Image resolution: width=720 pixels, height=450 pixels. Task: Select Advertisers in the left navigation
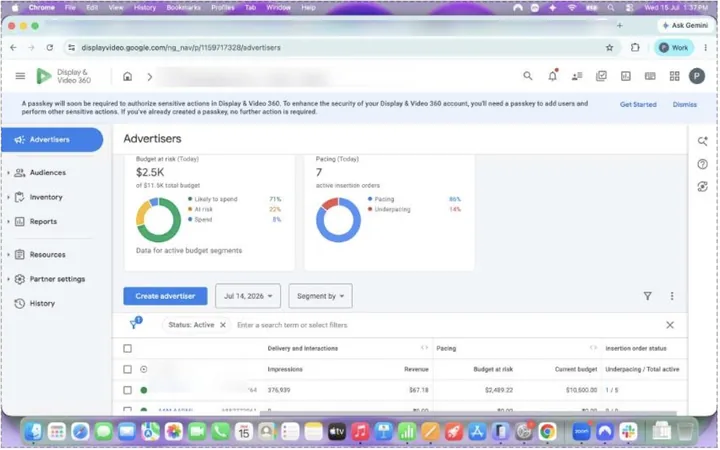click(x=52, y=140)
